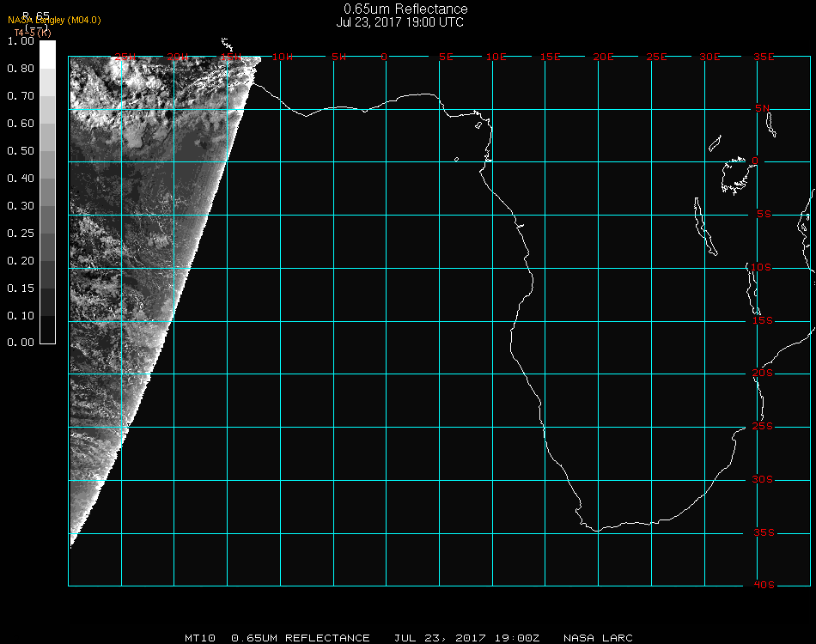Click the 0.25 colorbar scale value
The width and height of the screenshot is (816, 644).
coord(21,234)
